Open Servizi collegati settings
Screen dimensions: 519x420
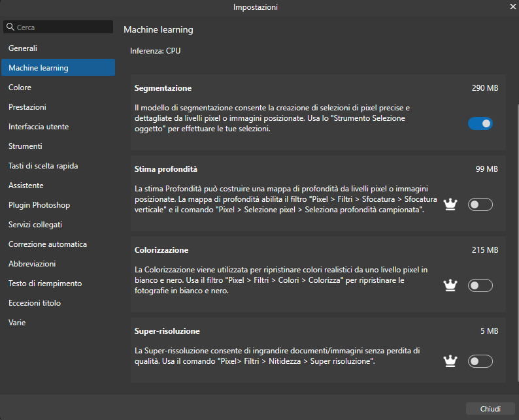tap(35, 225)
